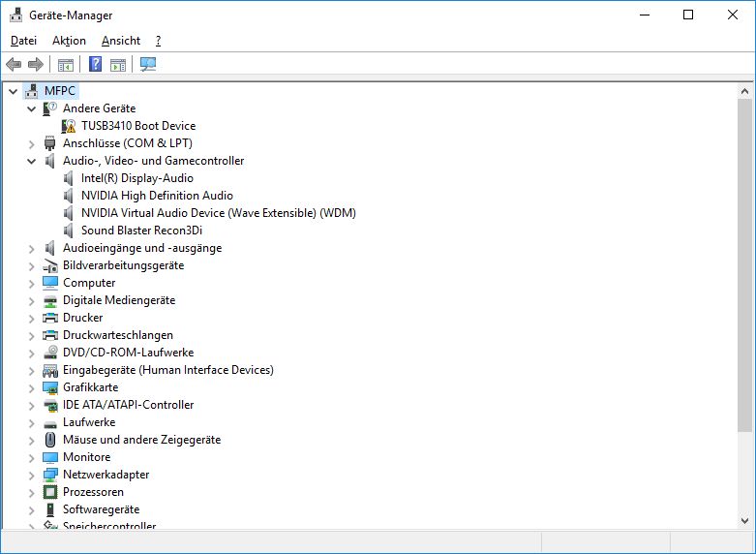Click the Grafikkarte display adapter icon
The height and width of the screenshot is (554, 756).
(50, 387)
